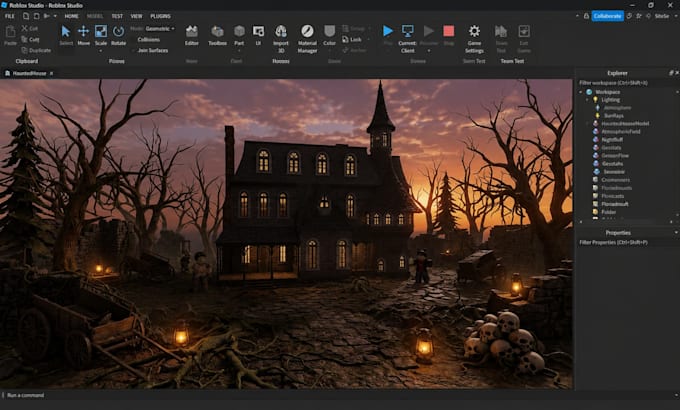Close the Explorer panel
The image size is (680, 410).
click(x=677, y=73)
